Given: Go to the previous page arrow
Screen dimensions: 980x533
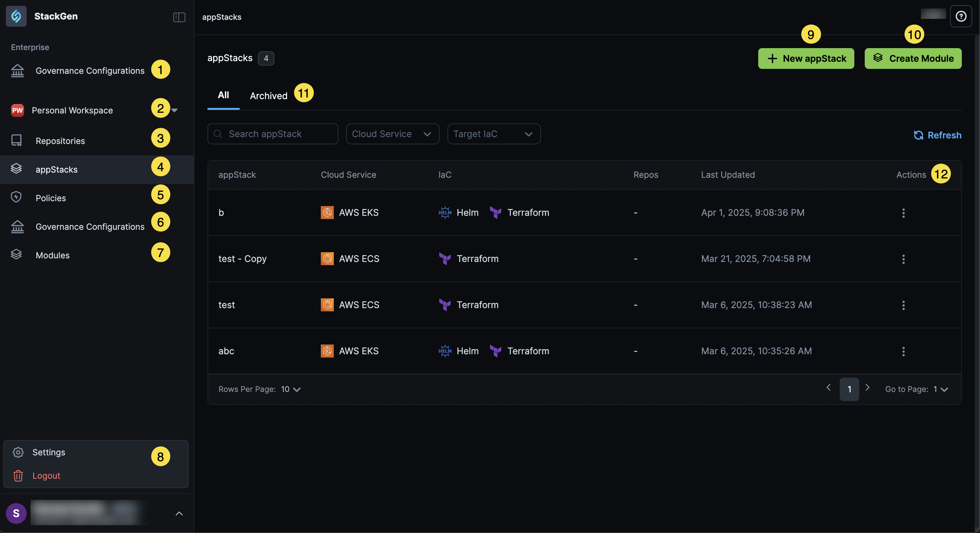Looking at the screenshot, I should tap(828, 388).
